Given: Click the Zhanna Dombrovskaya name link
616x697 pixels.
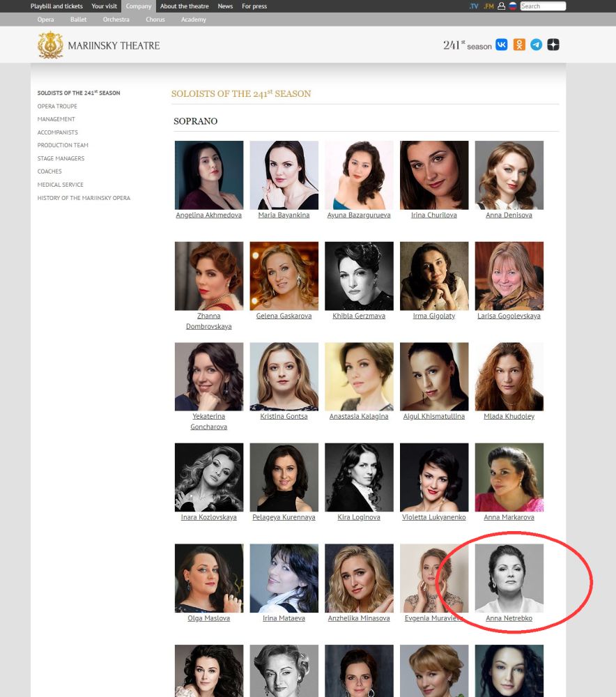Looking at the screenshot, I should 209,321.
